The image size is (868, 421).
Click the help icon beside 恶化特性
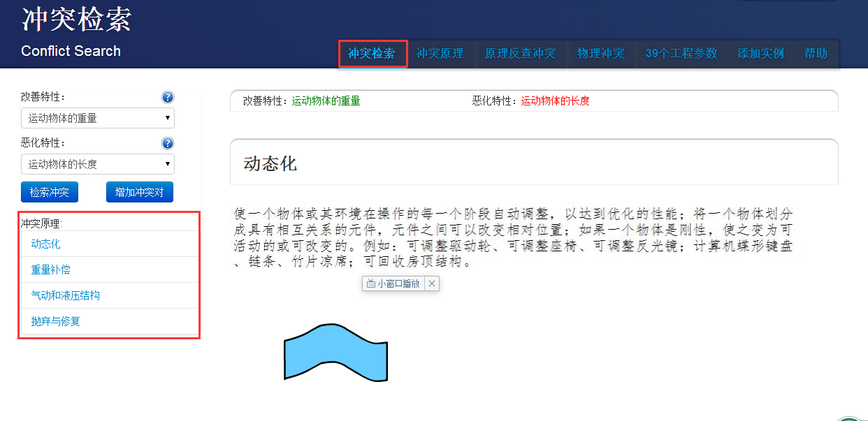click(x=168, y=143)
